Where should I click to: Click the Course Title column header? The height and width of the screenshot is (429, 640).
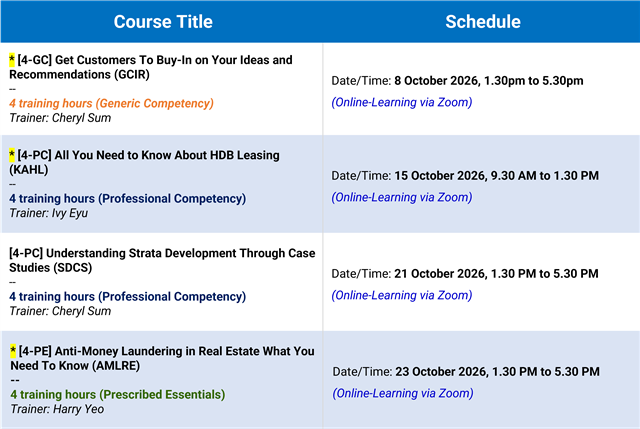(x=163, y=22)
